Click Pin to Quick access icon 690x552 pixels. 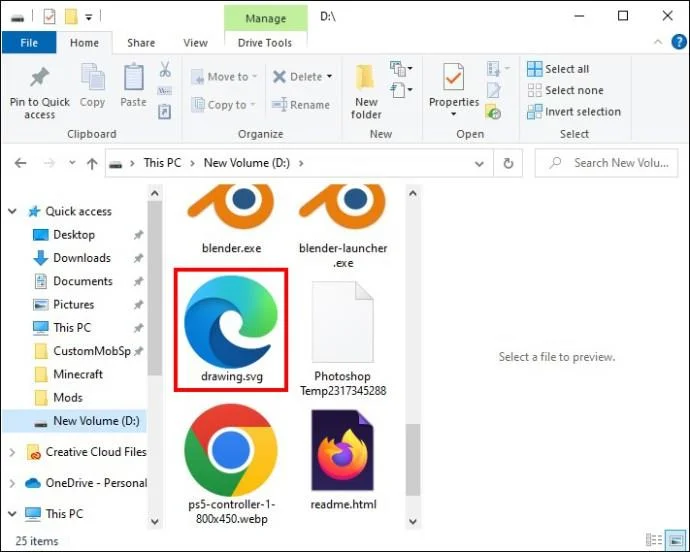pyautogui.click(x=39, y=77)
